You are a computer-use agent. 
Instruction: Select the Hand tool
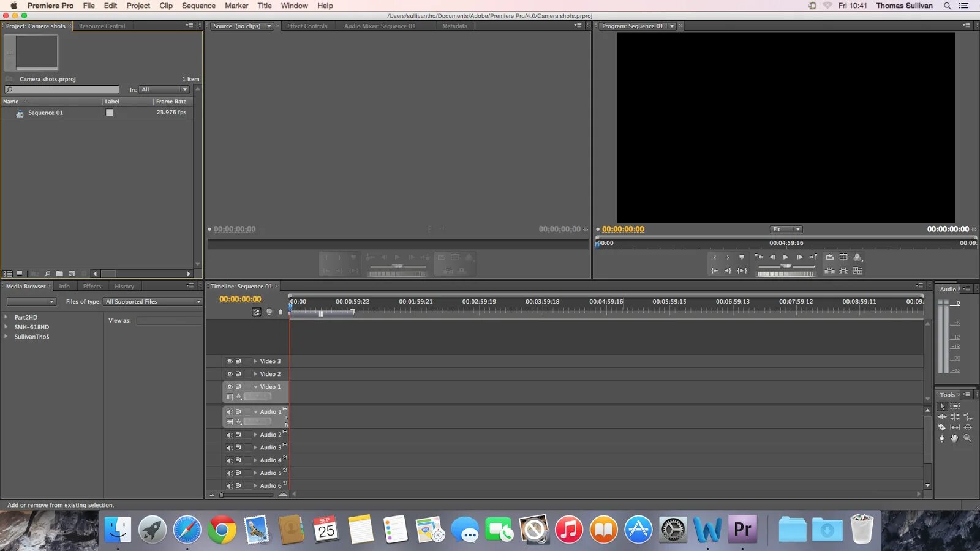[x=955, y=438]
